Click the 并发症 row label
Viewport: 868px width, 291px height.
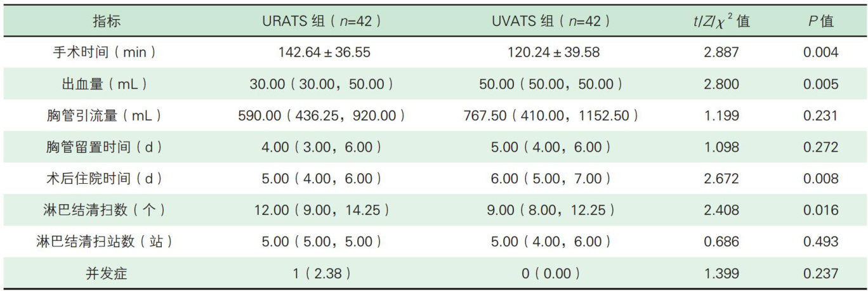tap(106, 274)
